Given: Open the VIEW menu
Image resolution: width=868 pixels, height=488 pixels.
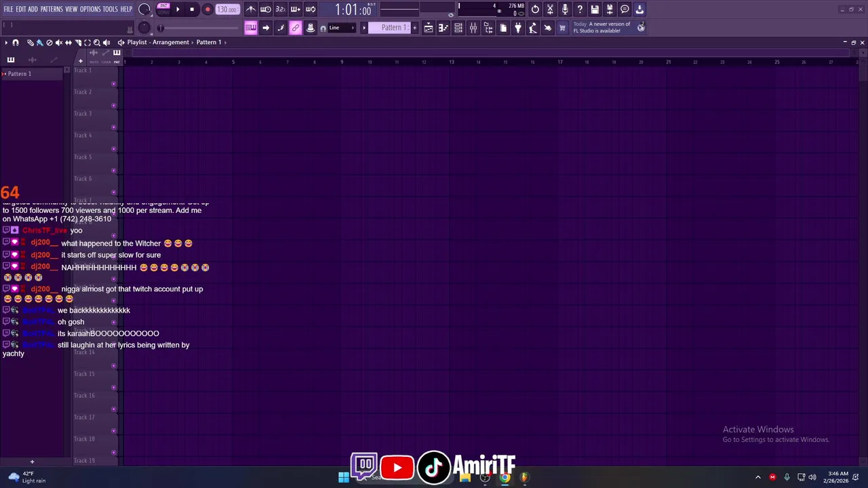Looking at the screenshot, I should pos(71,9).
